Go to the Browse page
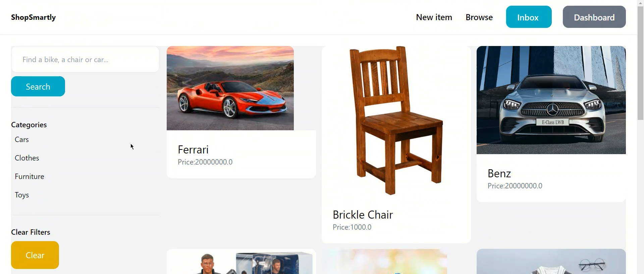This screenshot has height=274, width=644. click(479, 17)
